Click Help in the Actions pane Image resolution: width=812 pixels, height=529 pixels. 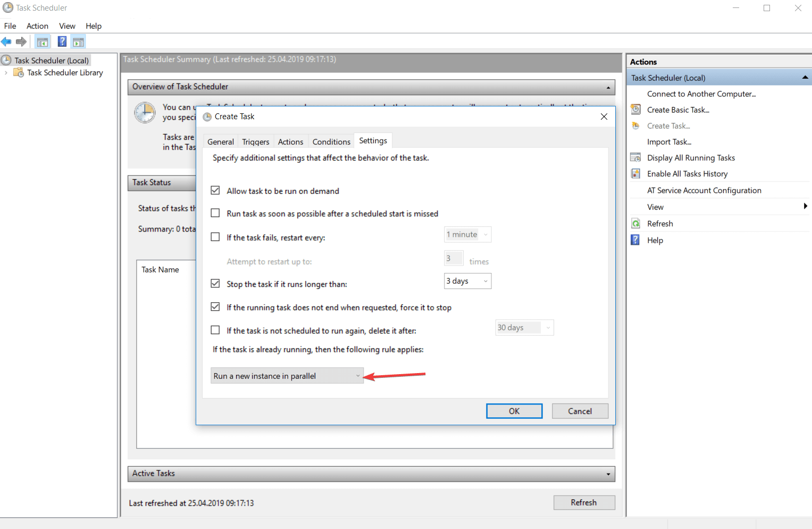(x=655, y=240)
